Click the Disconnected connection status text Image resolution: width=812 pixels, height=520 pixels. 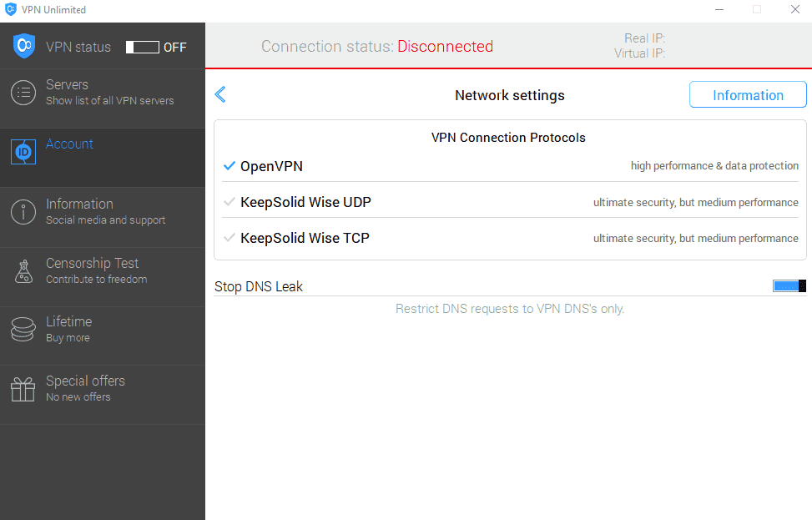pyautogui.click(x=445, y=47)
